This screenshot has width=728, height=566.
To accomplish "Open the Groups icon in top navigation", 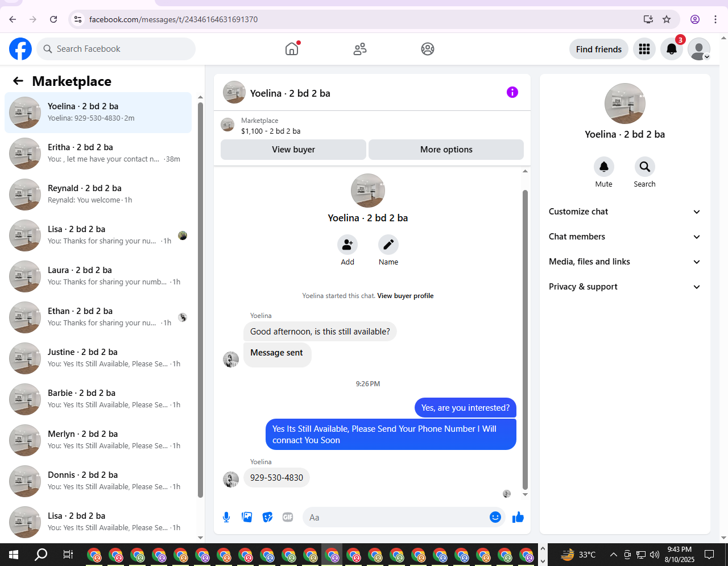I will tap(428, 49).
